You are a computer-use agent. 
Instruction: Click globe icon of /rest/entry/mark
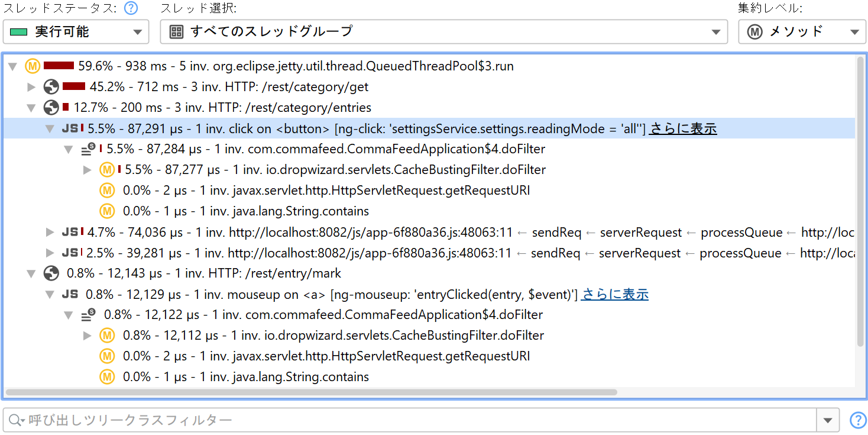pyautogui.click(x=51, y=273)
